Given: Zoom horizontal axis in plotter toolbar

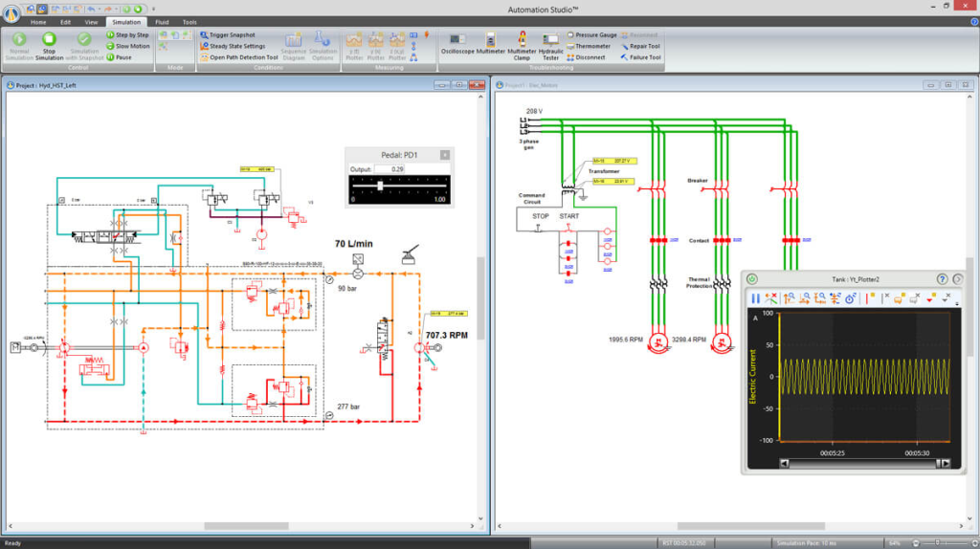Looking at the screenshot, I should tap(804, 298).
